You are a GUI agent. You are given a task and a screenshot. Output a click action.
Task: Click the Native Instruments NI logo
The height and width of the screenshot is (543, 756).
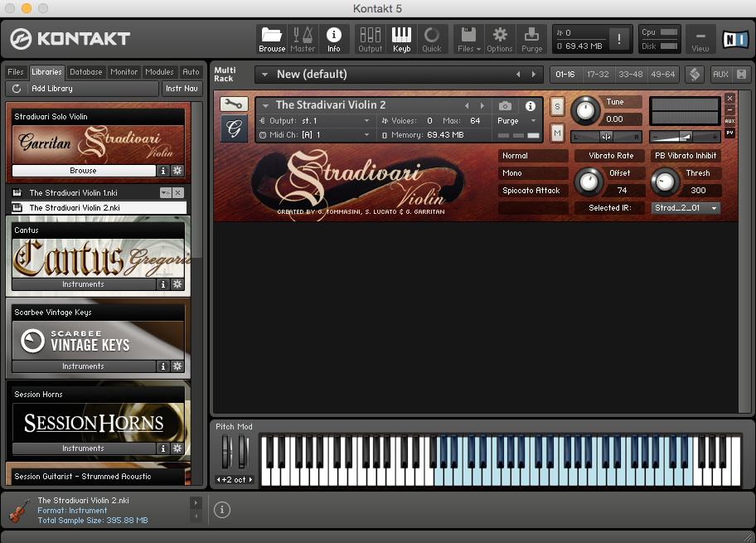[736, 39]
